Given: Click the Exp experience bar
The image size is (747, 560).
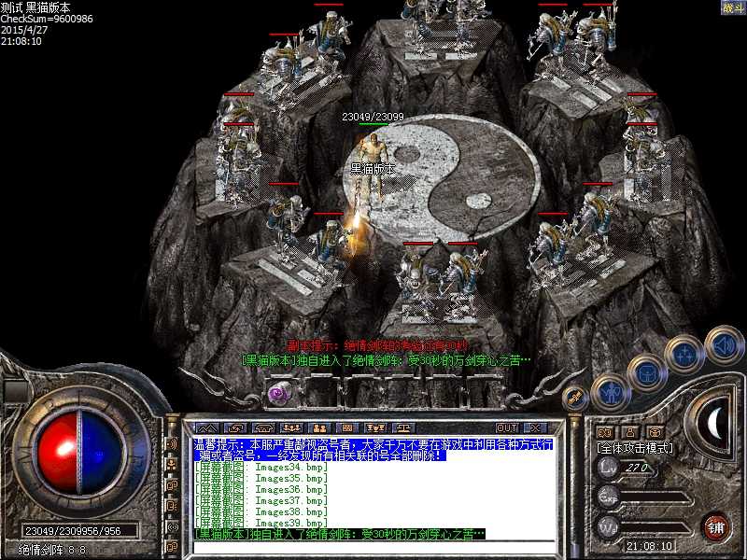Looking at the screenshot, I should tap(655, 498).
